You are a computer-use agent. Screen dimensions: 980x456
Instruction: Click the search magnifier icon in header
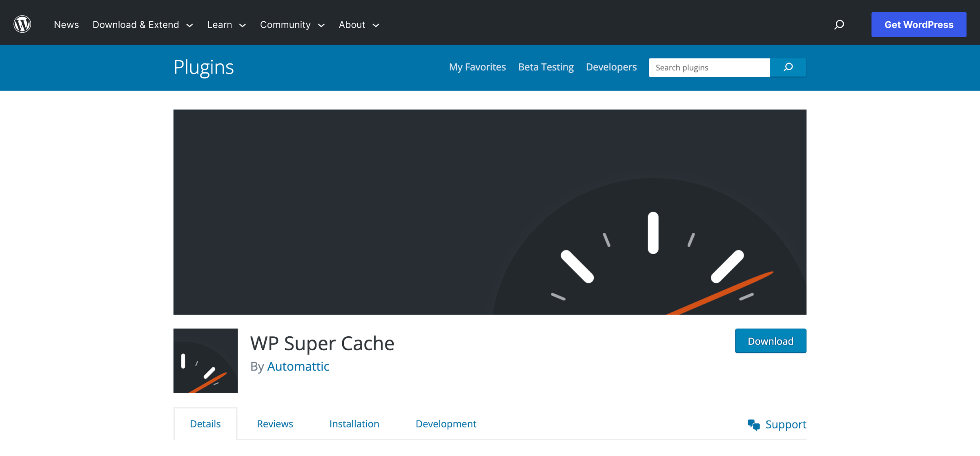(x=839, y=25)
